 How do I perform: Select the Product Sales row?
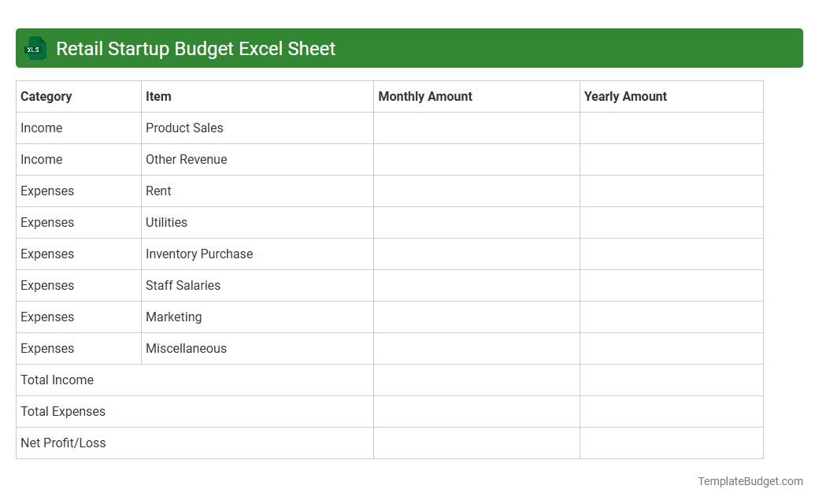[183, 128]
